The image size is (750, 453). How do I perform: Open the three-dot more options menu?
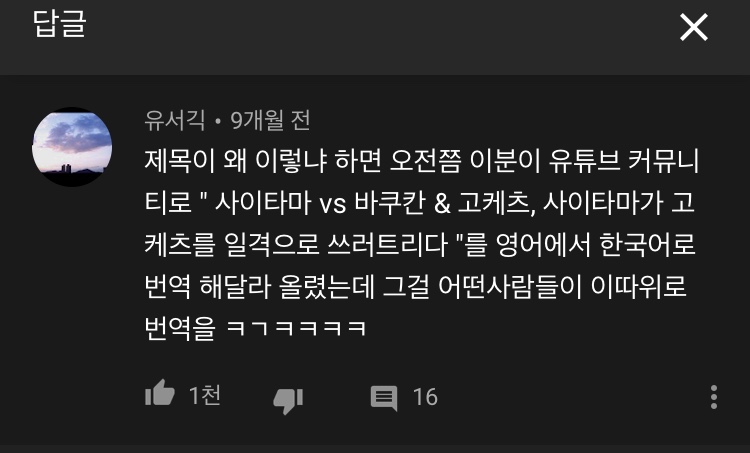714,397
